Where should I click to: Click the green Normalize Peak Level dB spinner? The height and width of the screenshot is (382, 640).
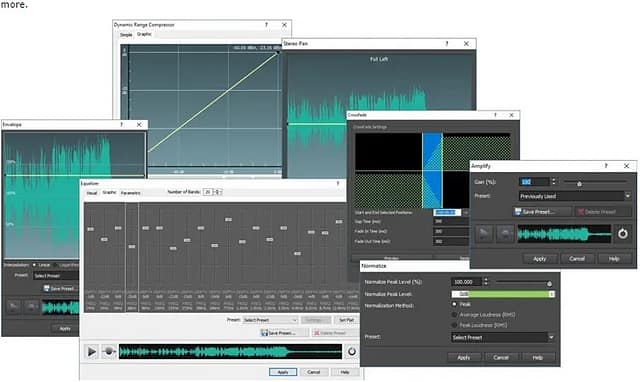pyautogui.click(x=551, y=294)
